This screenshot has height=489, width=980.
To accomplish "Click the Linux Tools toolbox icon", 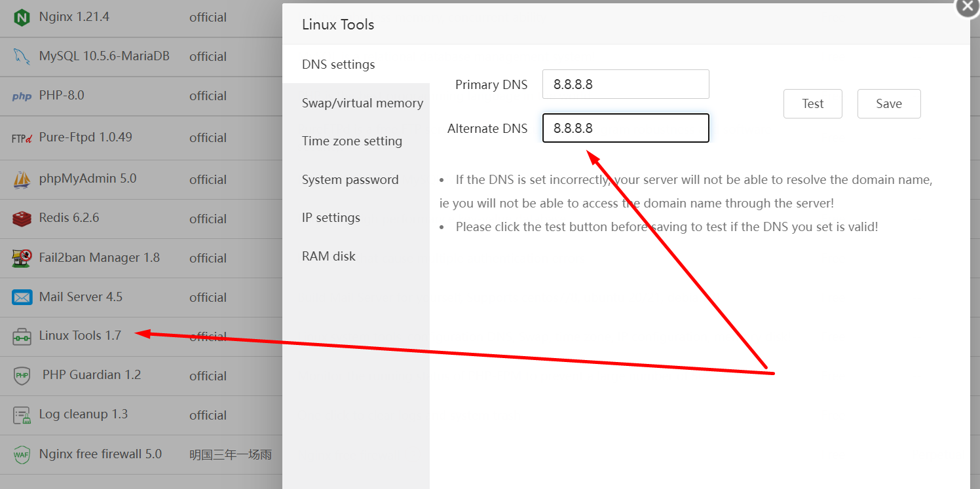I will (22, 337).
